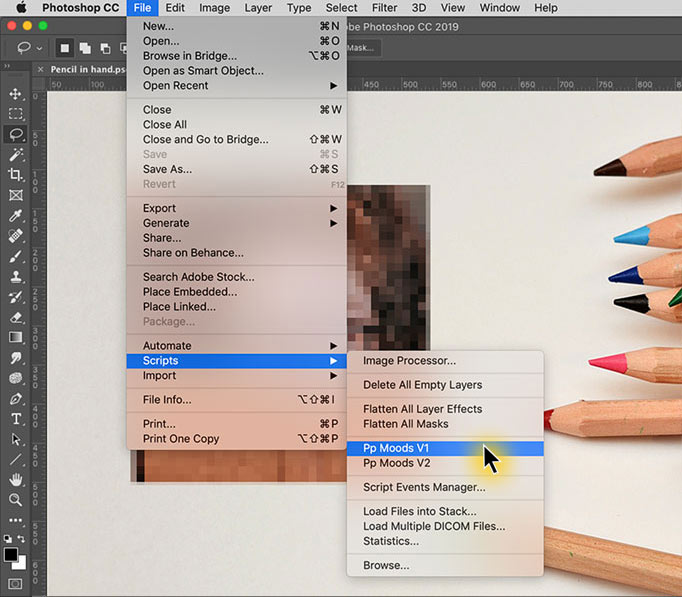682x597 pixels.
Task: Choose Browse... in Scripts submenu
Action: point(445,565)
